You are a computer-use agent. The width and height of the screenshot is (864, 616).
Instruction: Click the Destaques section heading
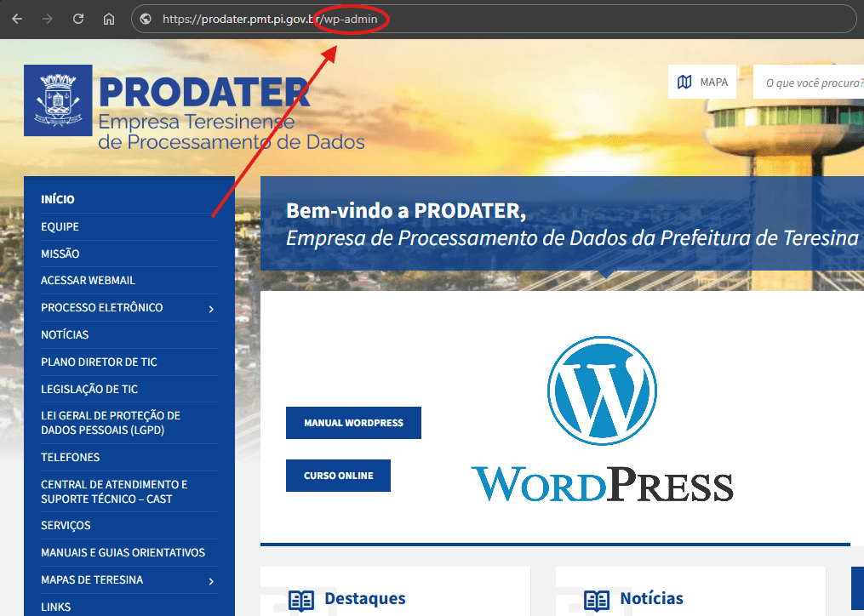365,598
